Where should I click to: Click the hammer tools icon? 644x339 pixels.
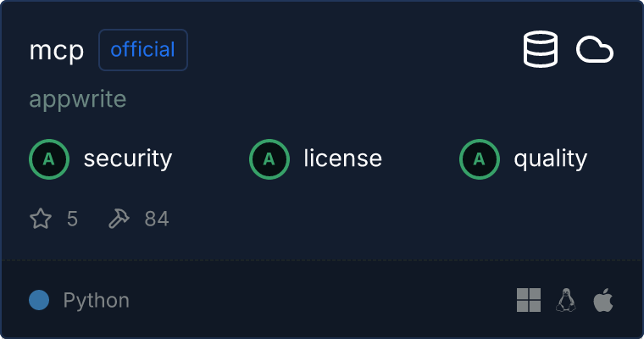pyautogui.click(x=119, y=220)
